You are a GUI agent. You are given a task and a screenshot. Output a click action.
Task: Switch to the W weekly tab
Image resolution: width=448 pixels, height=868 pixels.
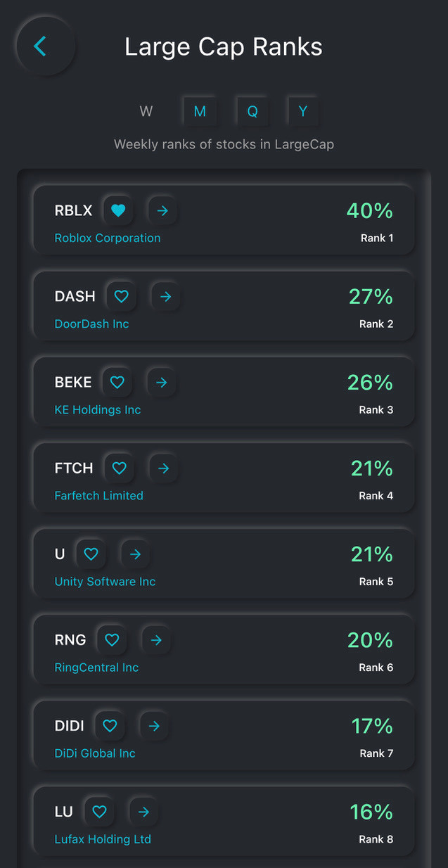click(x=146, y=111)
